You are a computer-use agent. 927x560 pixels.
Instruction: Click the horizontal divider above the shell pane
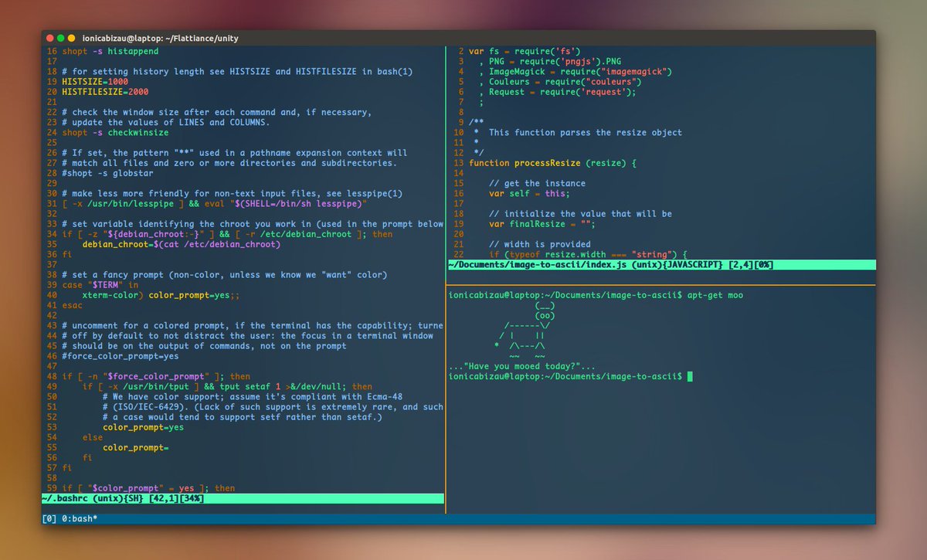click(x=662, y=285)
